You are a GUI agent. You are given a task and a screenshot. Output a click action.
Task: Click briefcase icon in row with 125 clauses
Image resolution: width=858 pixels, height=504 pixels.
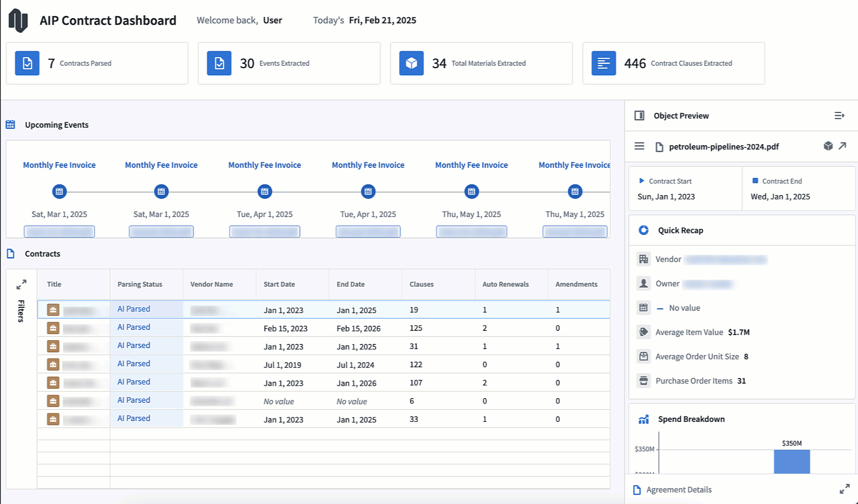(53, 328)
